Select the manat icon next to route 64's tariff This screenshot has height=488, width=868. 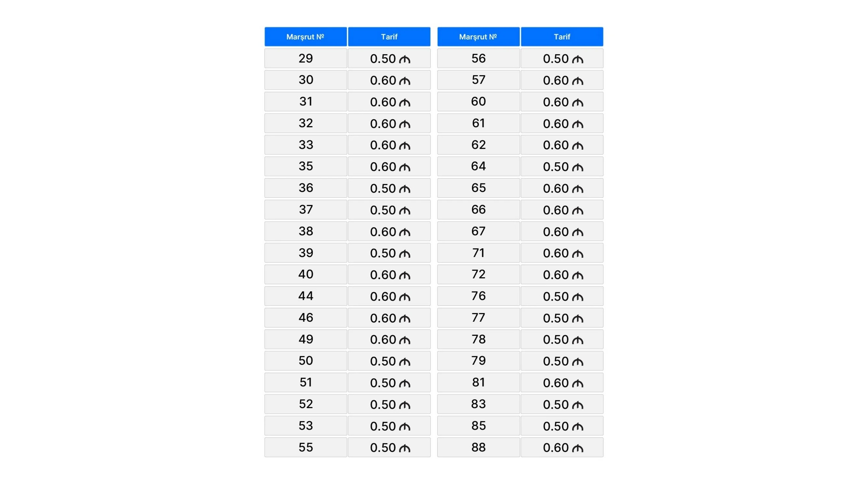pos(577,167)
